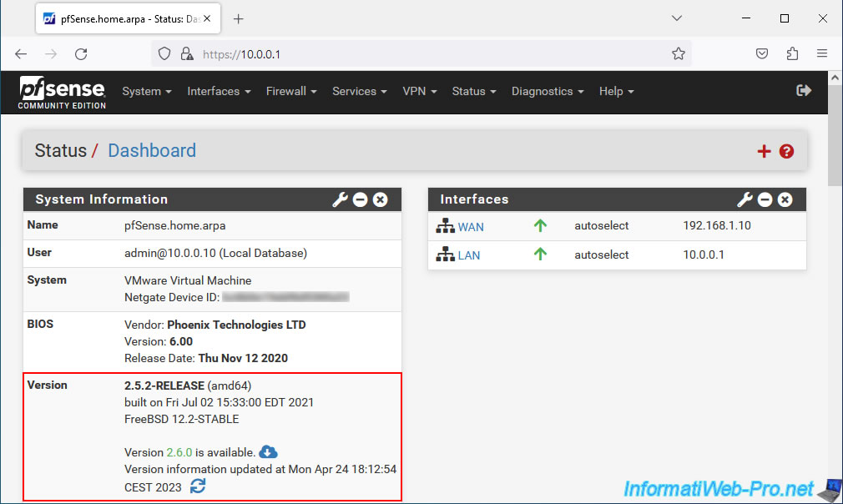
Task: Select the pfSense.home.arpa name value
Action: coord(174,225)
